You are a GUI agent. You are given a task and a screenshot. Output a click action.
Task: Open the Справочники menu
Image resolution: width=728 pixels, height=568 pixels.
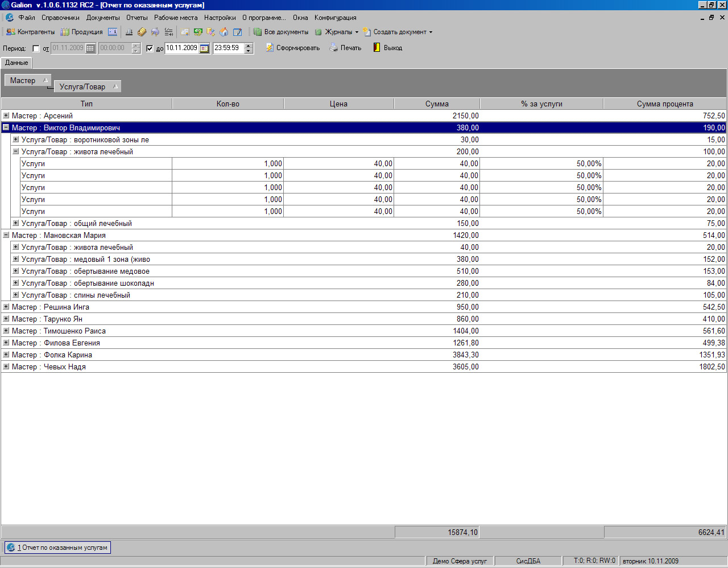pos(60,18)
